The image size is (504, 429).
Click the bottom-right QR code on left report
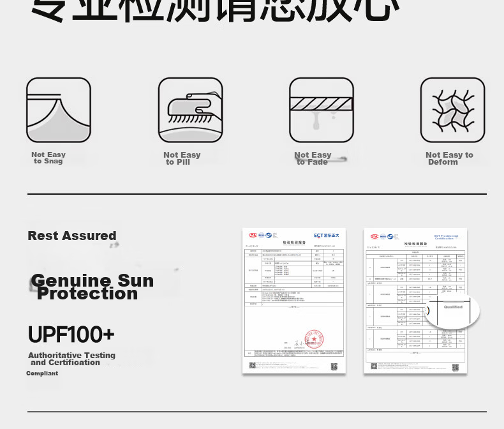pos(334,366)
